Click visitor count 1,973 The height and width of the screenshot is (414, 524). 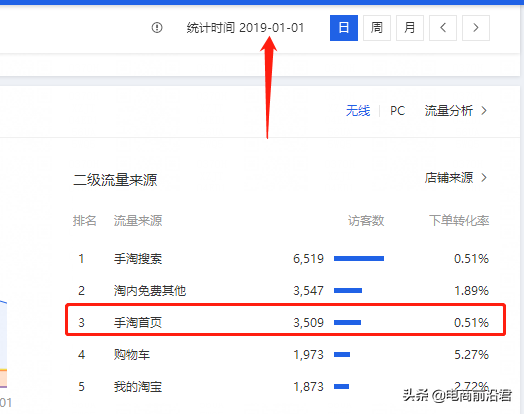click(308, 354)
